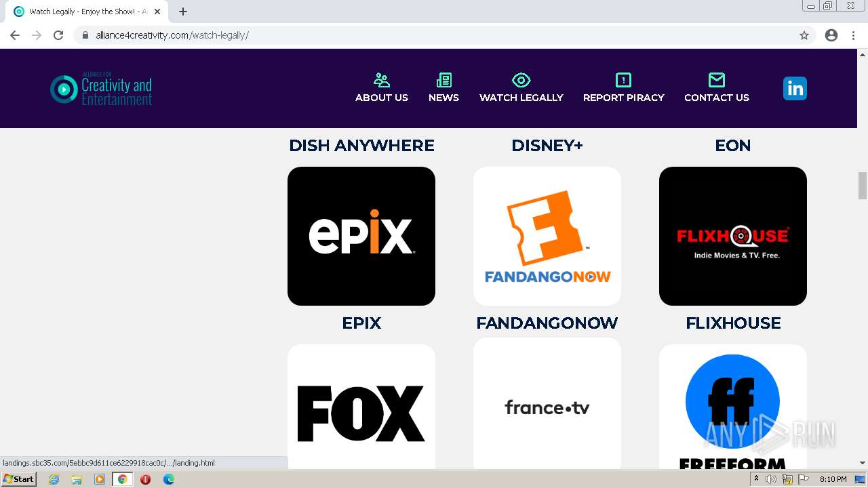
Task: View site security lock information
Action: 85,35
